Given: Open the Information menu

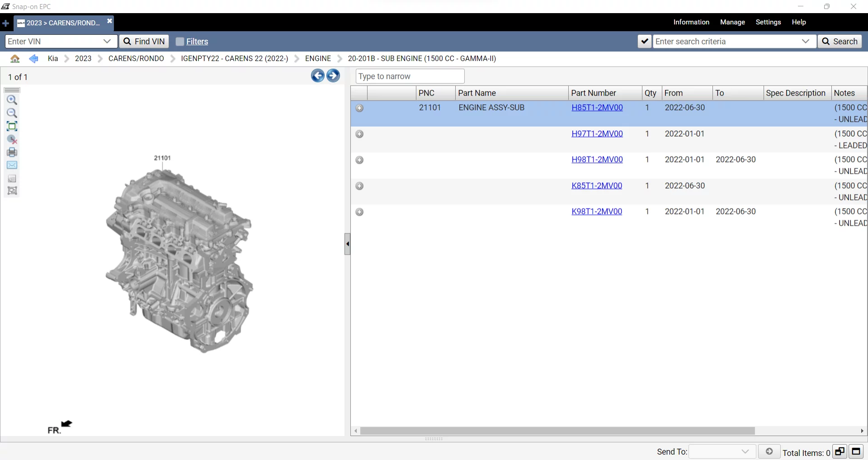Looking at the screenshot, I should (x=691, y=22).
